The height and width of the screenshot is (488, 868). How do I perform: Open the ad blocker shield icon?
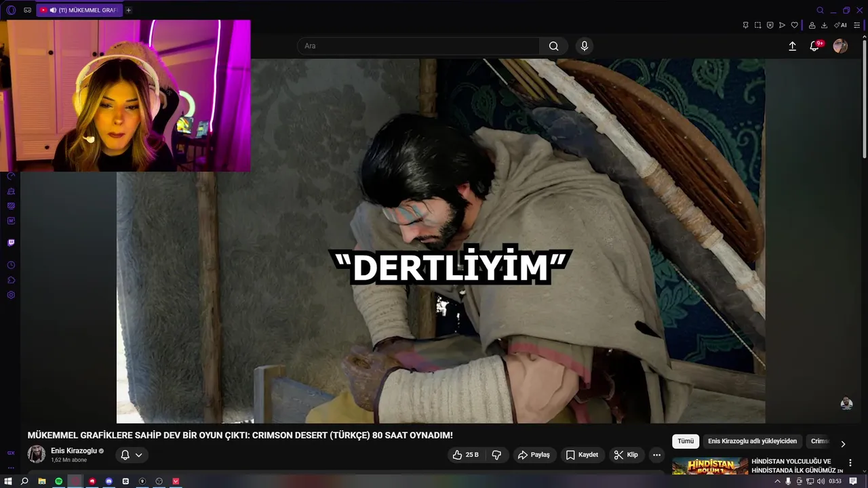point(770,25)
